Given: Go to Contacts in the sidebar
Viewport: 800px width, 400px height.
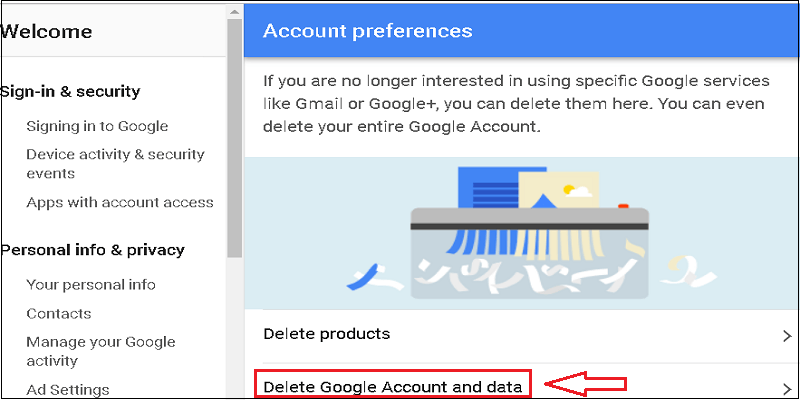Looking at the screenshot, I should point(59,313).
